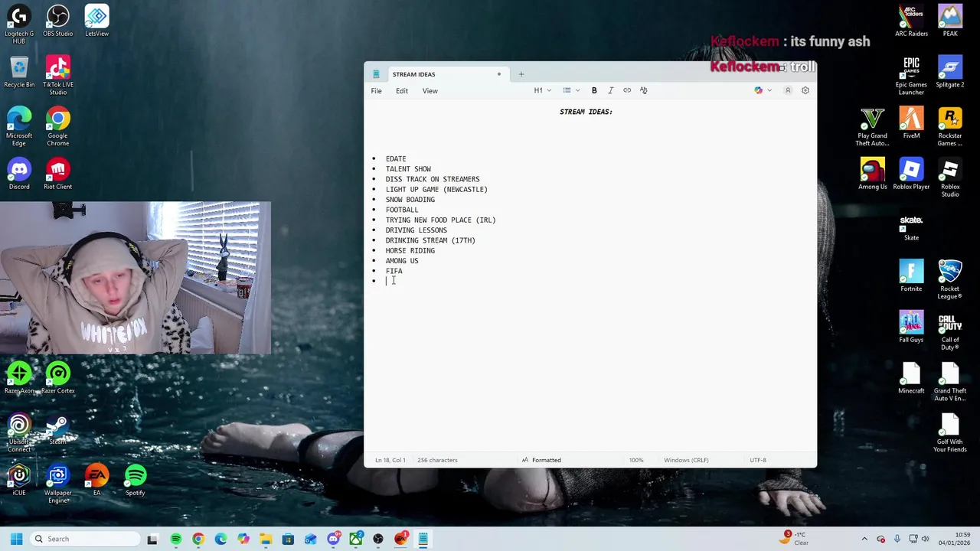This screenshot has width=980, height=551.
Task: Open the Logitech G HUB desktop icon
Action: tap(19, 23)
